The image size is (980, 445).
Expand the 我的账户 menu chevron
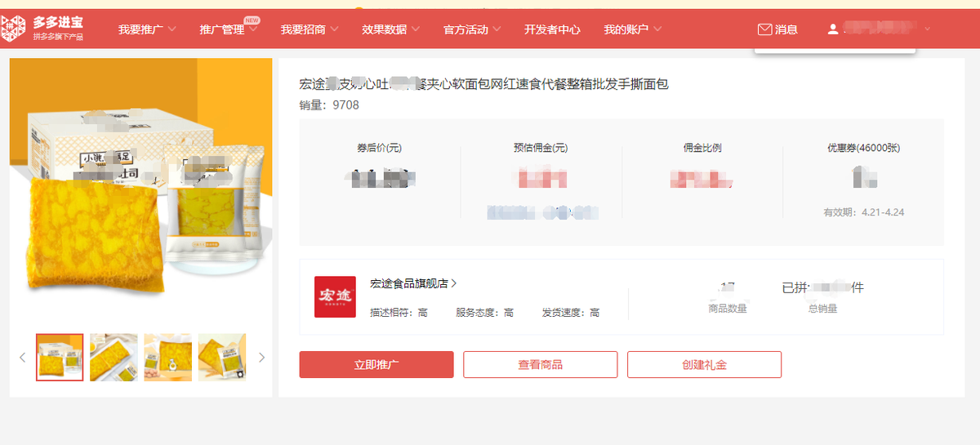657,29
